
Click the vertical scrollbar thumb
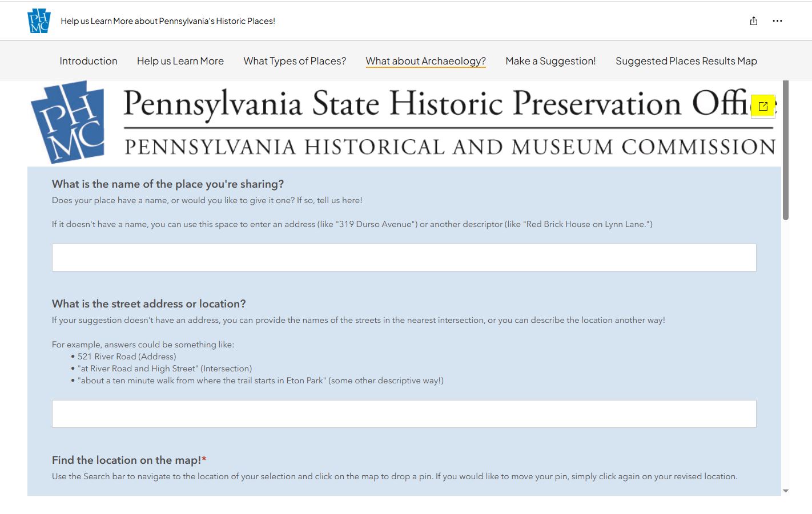pos(786,150)
